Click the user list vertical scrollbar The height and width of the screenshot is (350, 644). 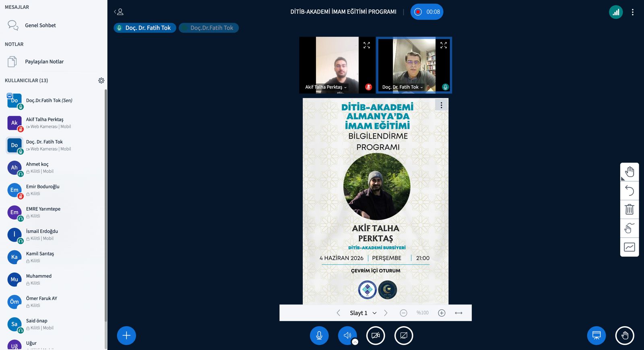point(106,205)
